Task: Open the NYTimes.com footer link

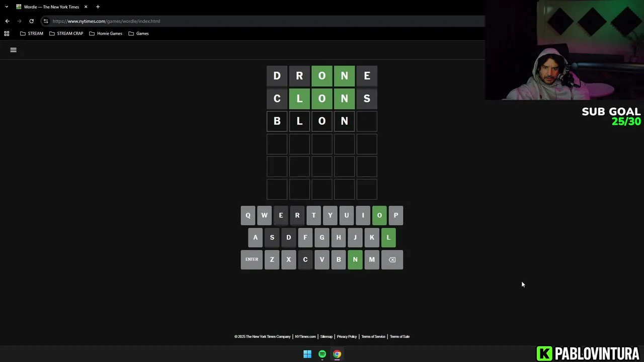Action: tap(305, 336)
